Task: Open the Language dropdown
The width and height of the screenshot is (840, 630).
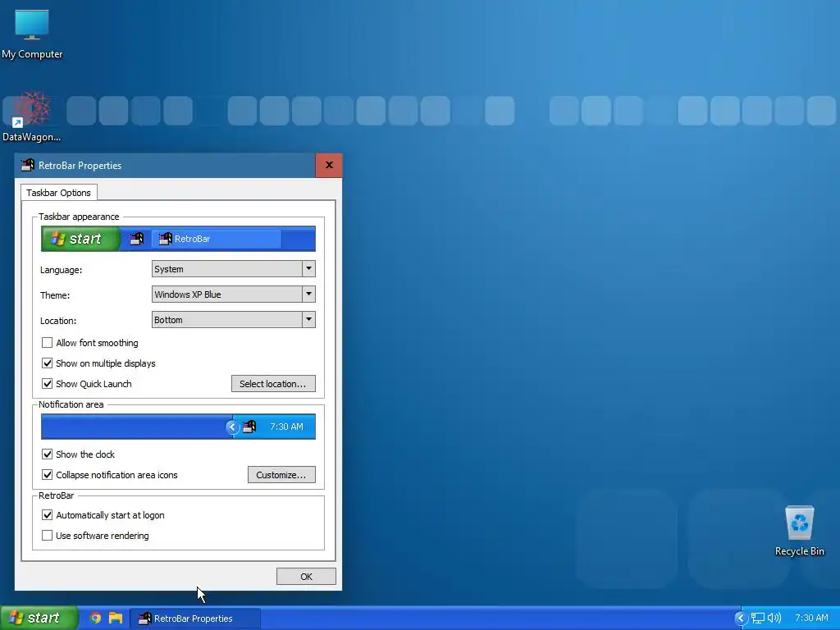Action: pos(234,269)
